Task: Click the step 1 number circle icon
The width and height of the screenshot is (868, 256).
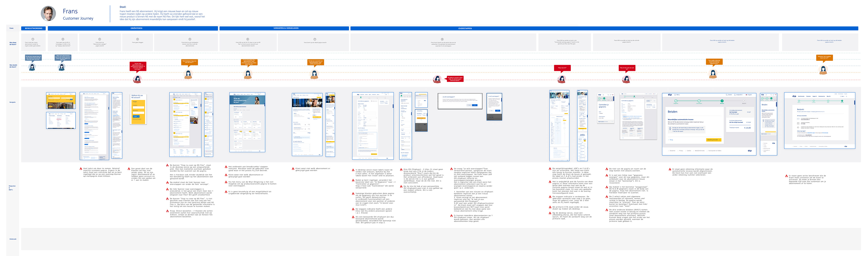Action: [x=33, y=39]
